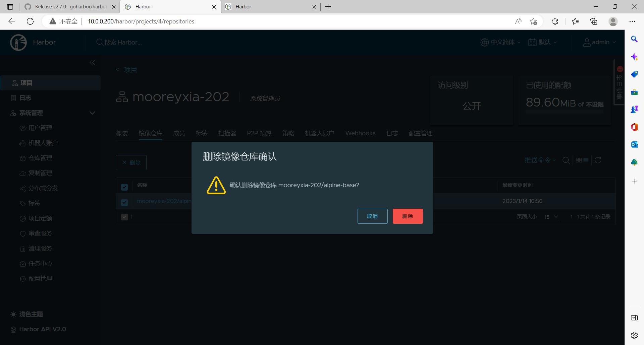
Task: Click the Edge sidebar Outlook icon
Action: pos(634,144)
